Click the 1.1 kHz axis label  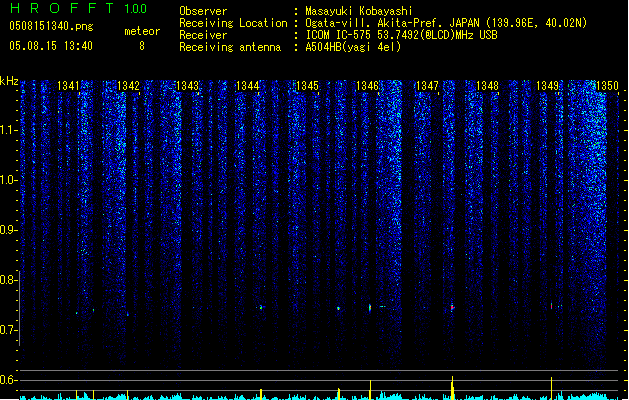point(9,130)
